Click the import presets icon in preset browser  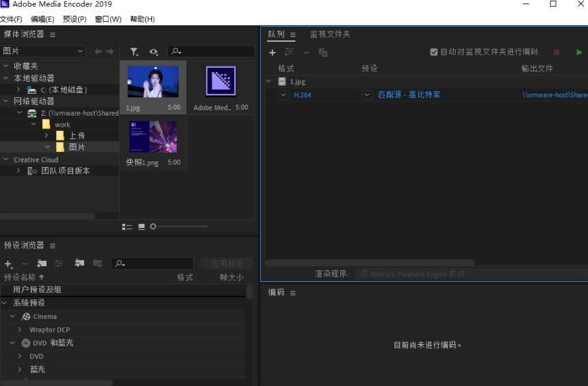tap(79, 263)
